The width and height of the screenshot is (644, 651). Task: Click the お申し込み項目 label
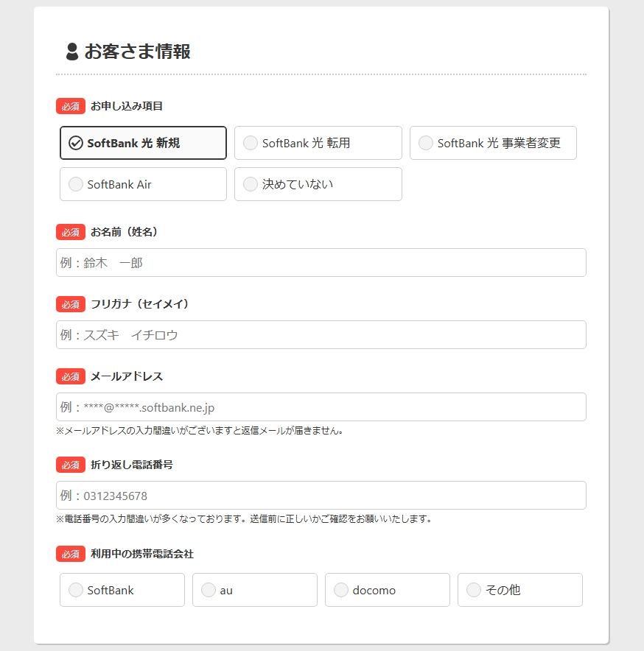(127, 106)
